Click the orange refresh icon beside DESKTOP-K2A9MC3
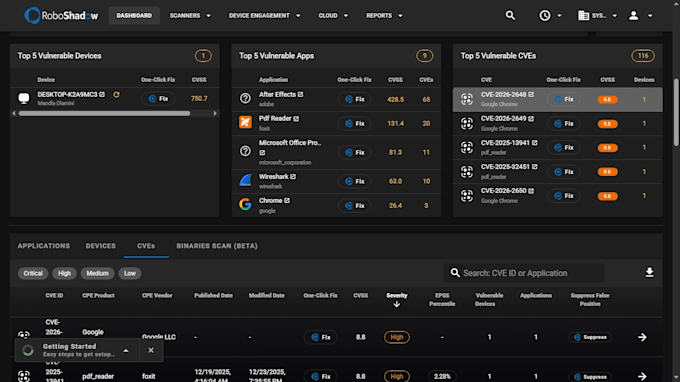 (116, 94)
